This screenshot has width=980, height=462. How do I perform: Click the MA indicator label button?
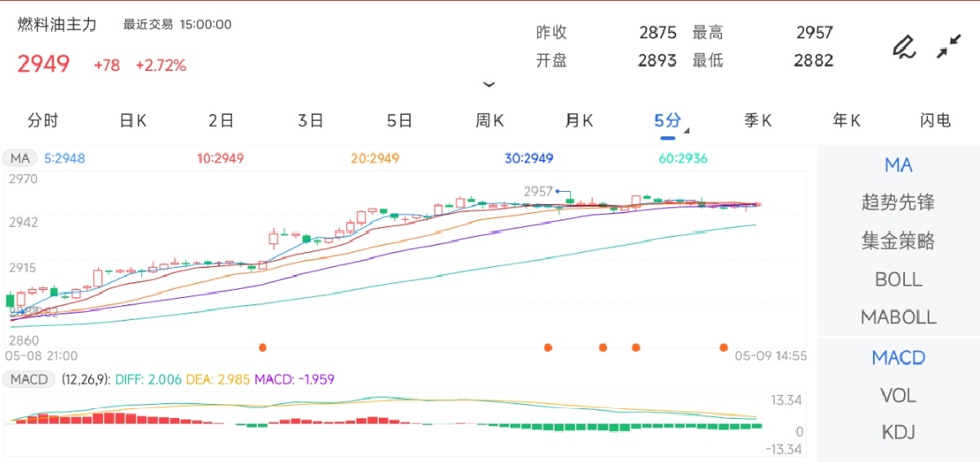click(x=20, y=158)
